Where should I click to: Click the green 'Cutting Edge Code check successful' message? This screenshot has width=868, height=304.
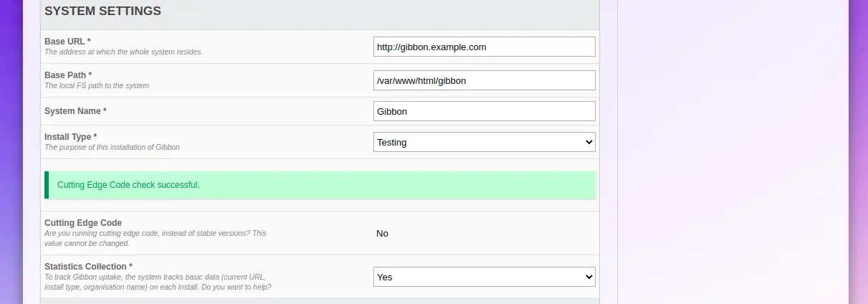click(x=320, y=185)
